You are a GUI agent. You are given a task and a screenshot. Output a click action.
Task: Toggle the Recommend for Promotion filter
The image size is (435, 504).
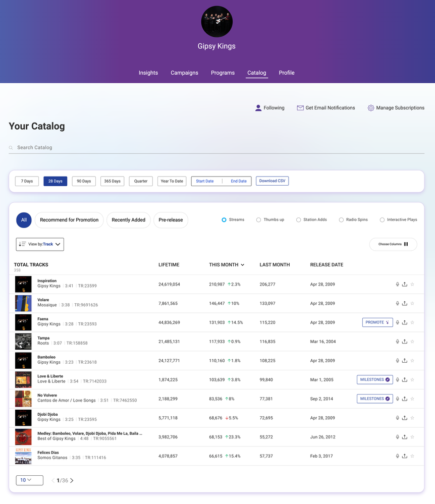[x=69, y=220]
